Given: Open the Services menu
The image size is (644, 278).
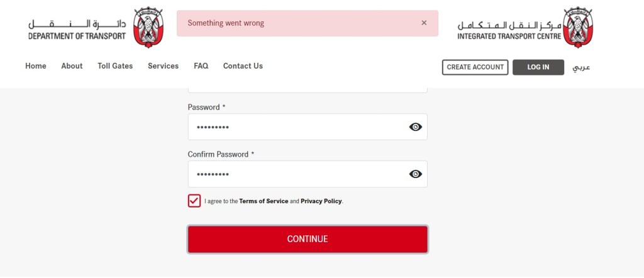Looking at the screenshot, I should tap(163, 66).
